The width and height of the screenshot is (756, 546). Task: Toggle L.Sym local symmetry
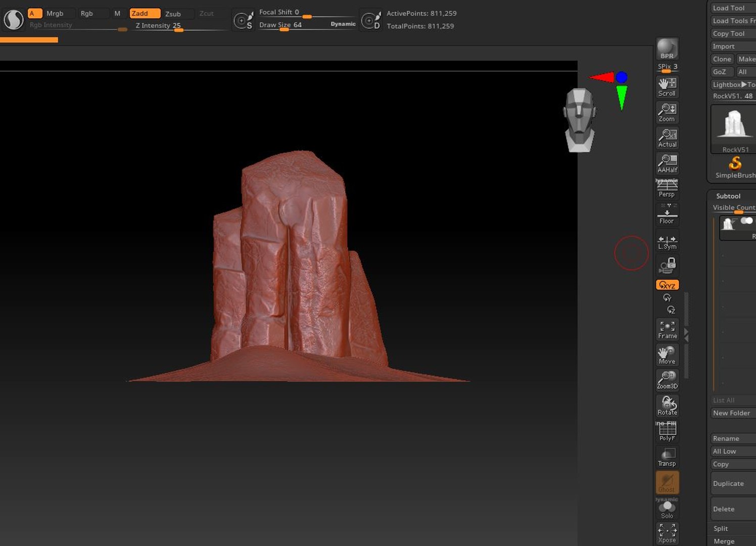[667, 240]
